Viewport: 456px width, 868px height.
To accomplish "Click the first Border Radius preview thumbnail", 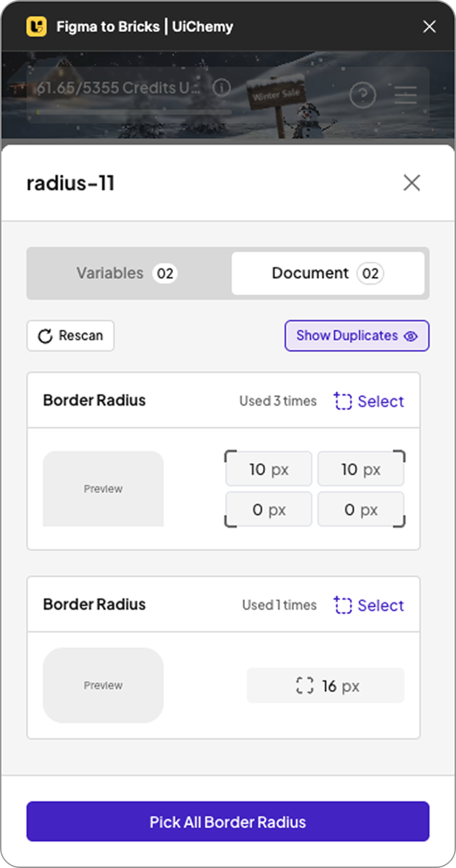I will coord(103,489).
